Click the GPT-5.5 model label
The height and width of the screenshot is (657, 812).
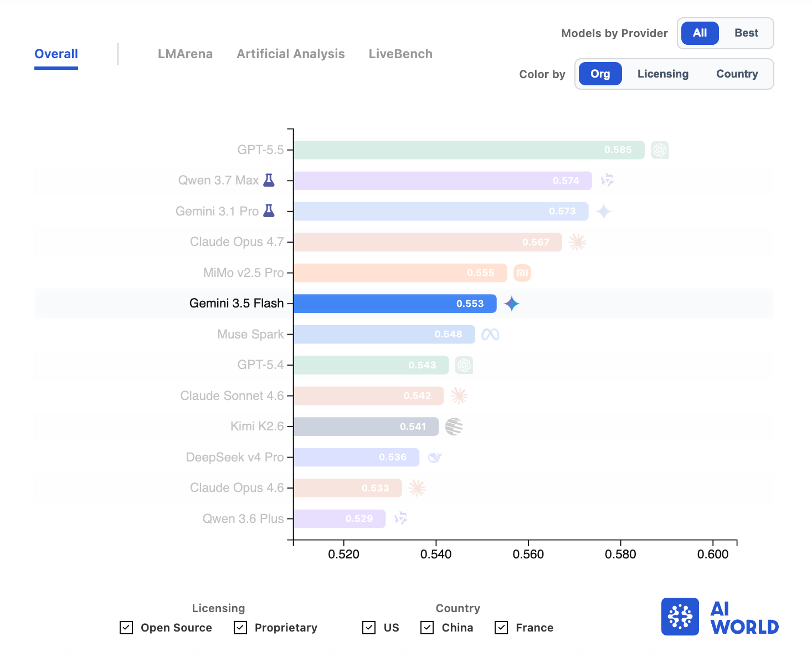point(260,150)
